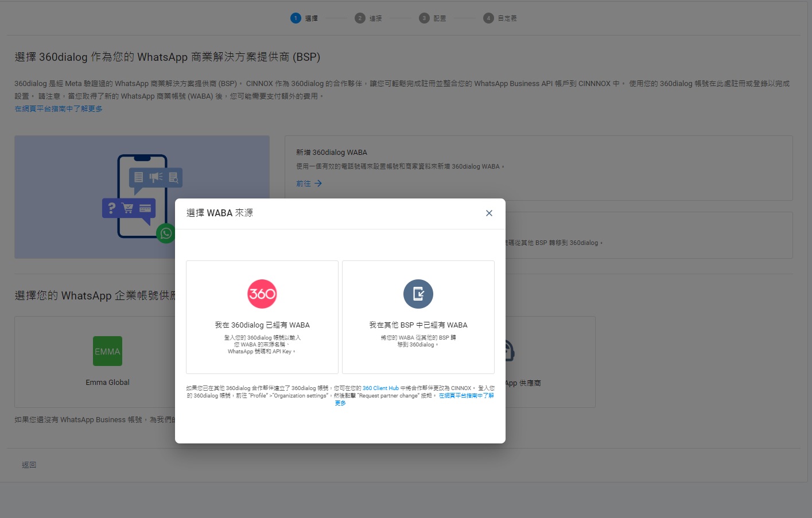The height and width of the screenshot is (518, 812).
Task: Select 我在 360dialog 已經有 WABA title text
Action: [262, 325]
